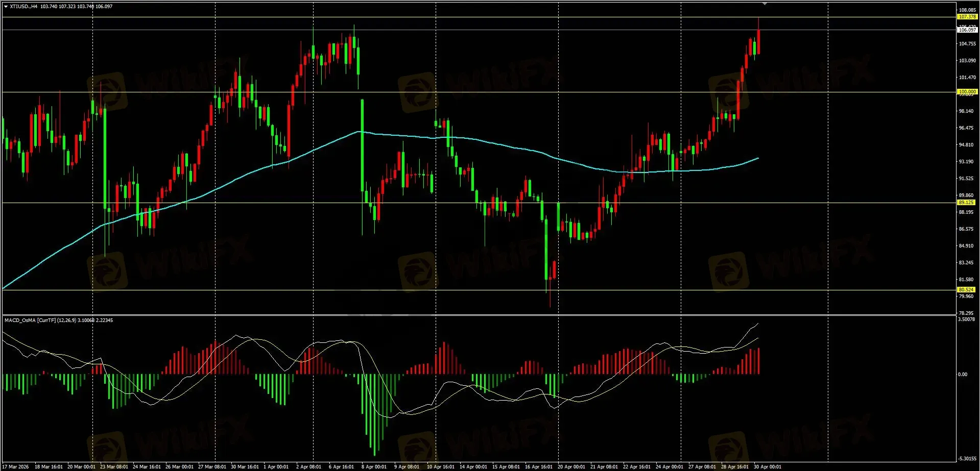Click the 2 Apr 08:01 time label
This screenshot has height=471, width=980.
click(308, 467)
